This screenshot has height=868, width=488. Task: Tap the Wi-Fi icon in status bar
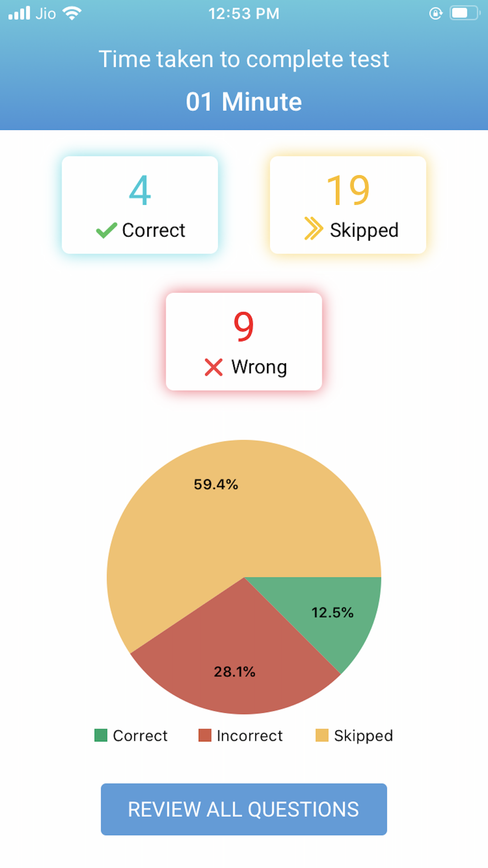[72, 13]
